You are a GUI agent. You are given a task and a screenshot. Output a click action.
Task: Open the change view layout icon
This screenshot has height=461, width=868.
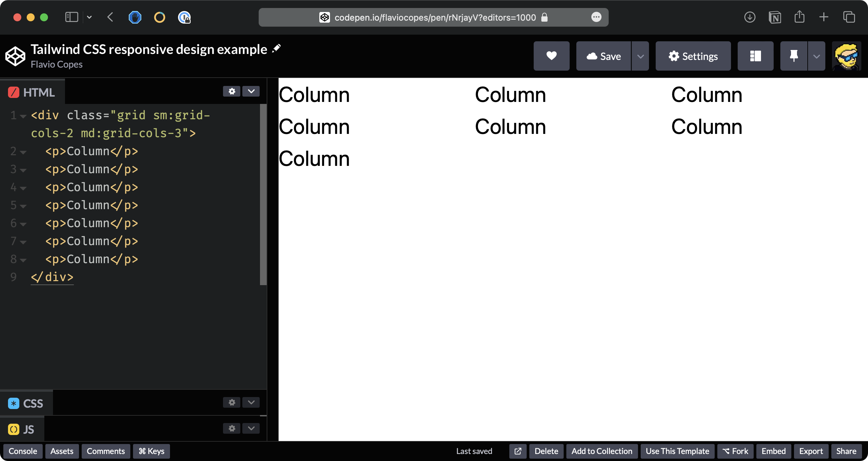(755, 56)
